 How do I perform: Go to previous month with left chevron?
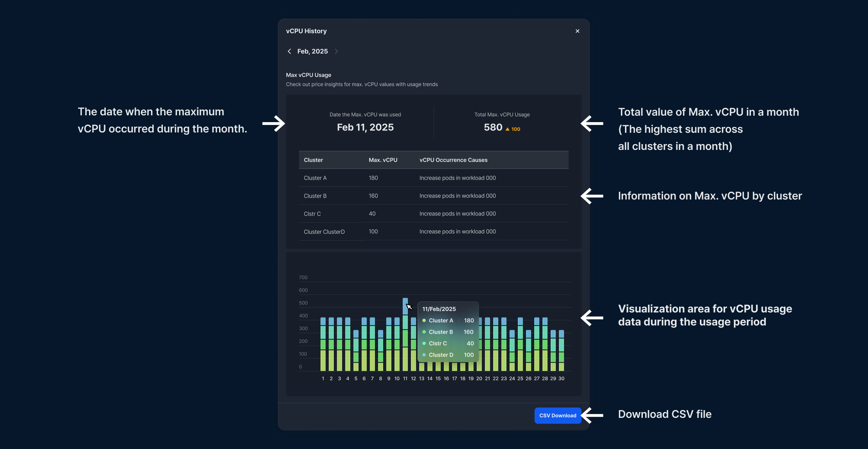[290, 51]
